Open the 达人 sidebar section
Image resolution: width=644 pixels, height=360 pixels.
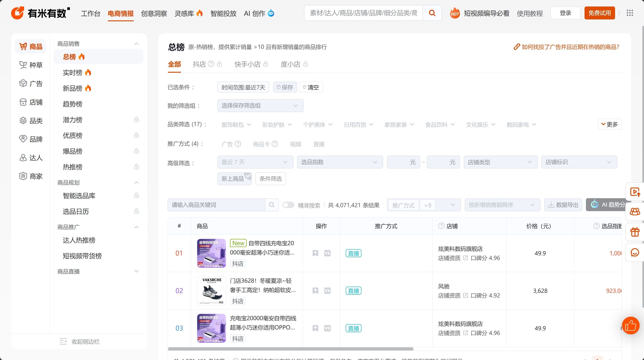[31, 158]
